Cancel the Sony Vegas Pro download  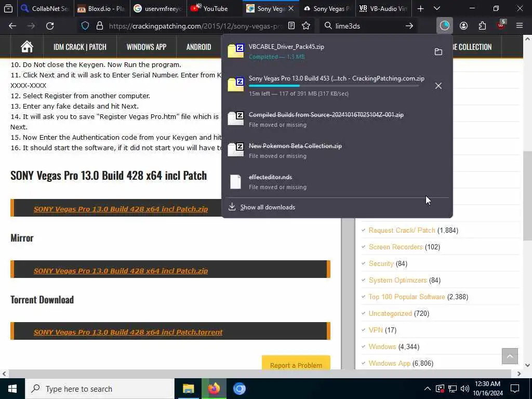(438, 86)
